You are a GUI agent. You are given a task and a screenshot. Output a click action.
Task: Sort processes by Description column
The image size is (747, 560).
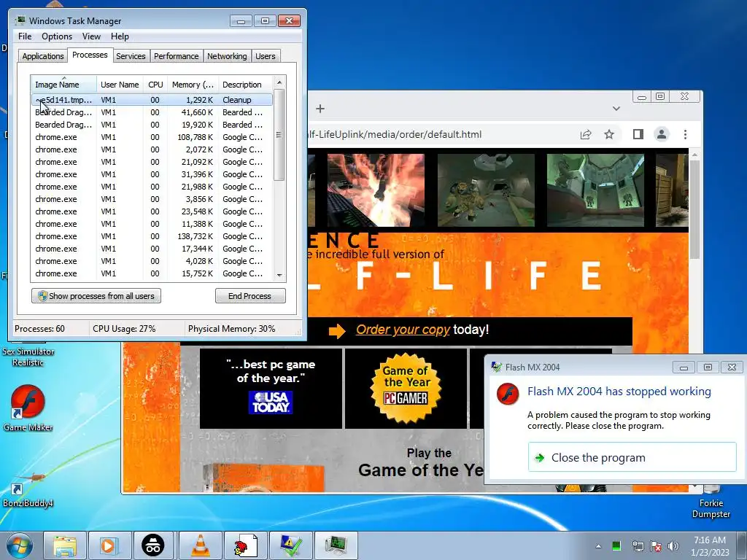[x=246, y=85]
